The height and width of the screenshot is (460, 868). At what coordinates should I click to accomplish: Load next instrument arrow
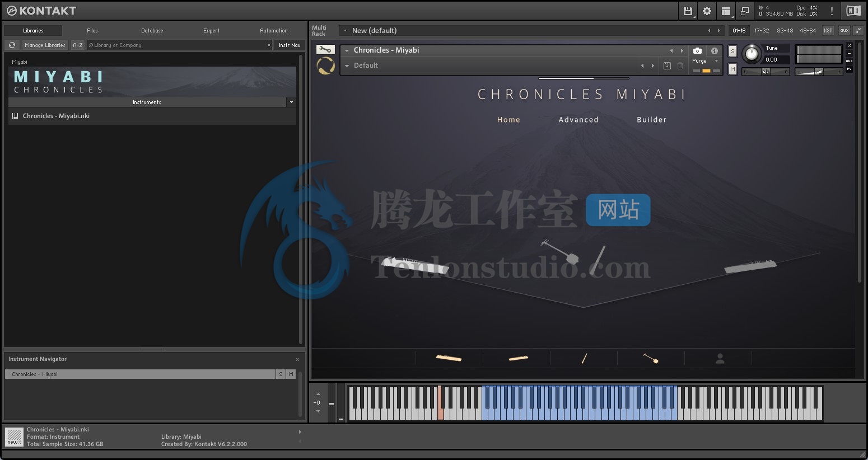[x=682, y=50]
